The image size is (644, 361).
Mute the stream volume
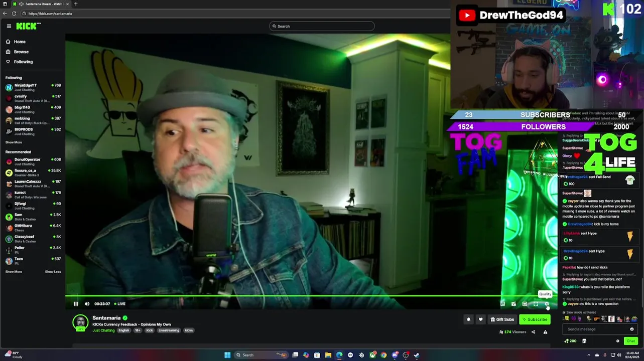tap(87, 304)
